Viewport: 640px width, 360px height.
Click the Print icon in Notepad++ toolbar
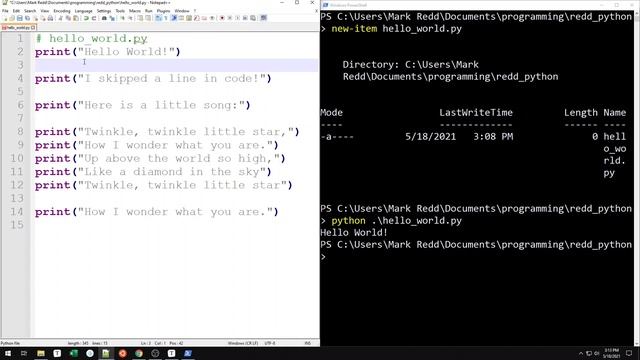pos(50,18)
